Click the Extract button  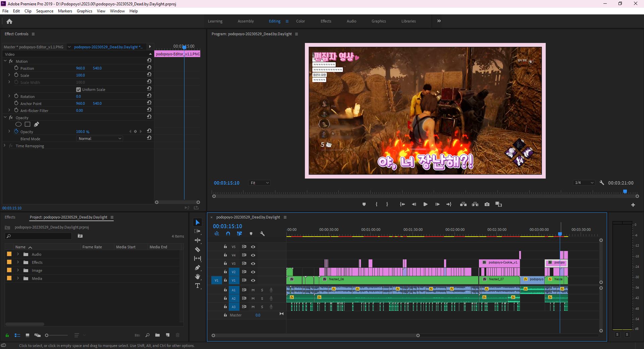475,204
